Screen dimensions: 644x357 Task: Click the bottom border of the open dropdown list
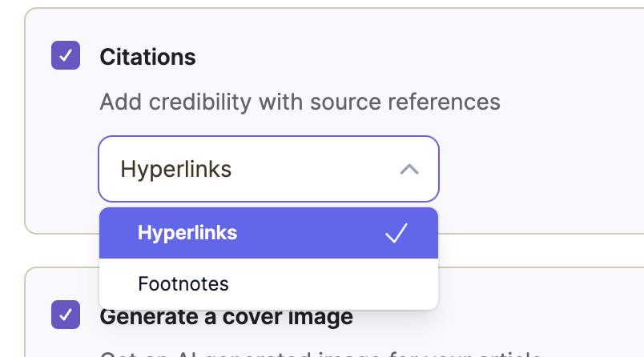[x=268, y=309]
